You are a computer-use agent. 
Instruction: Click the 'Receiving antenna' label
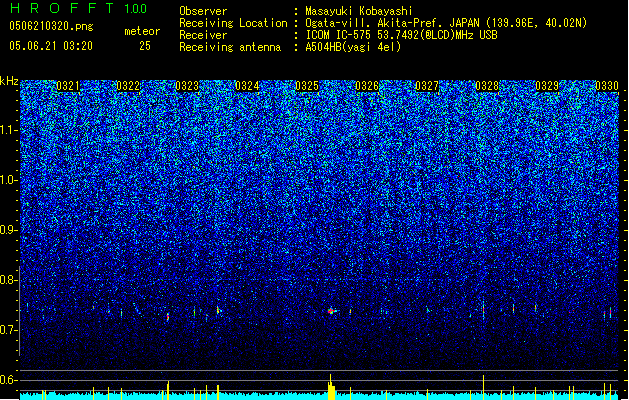[x=230, y=47]
